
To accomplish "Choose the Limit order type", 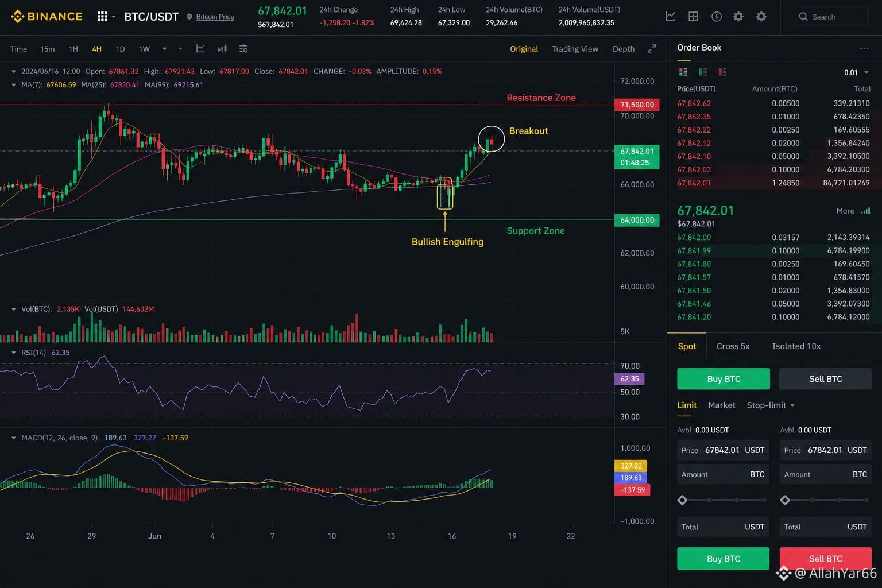I will pyautogui.click(x=687, y=405).
